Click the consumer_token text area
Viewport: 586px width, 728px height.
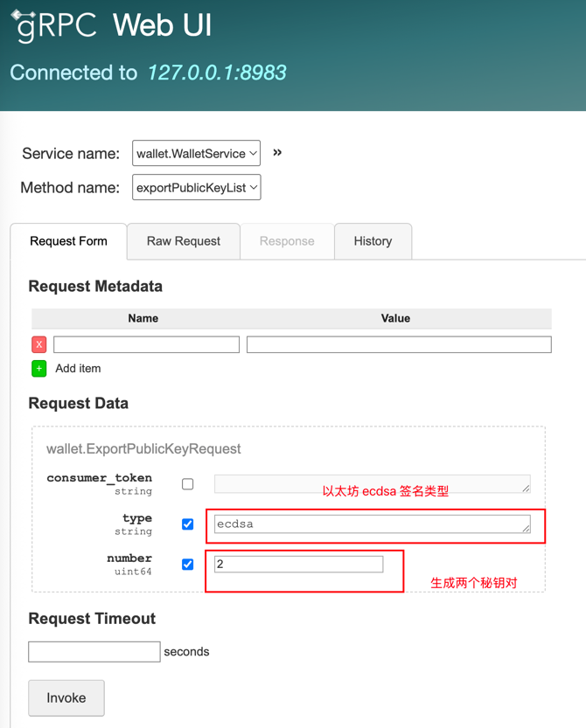(373, 484)
